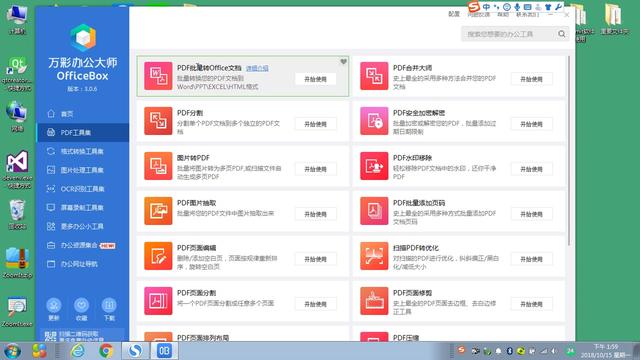The height and width of the screenshot is (360, 640).
Task: Open the Windows Start button
Action: point(12,351)
